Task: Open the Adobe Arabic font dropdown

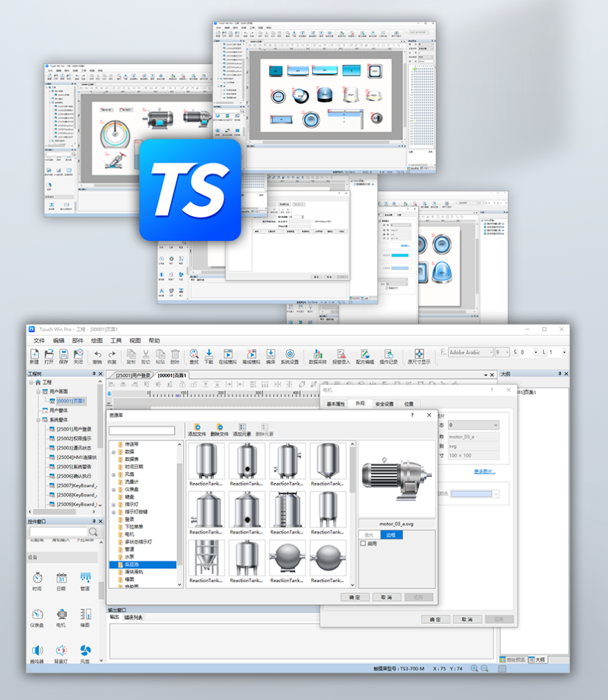Action: point(491,352)
